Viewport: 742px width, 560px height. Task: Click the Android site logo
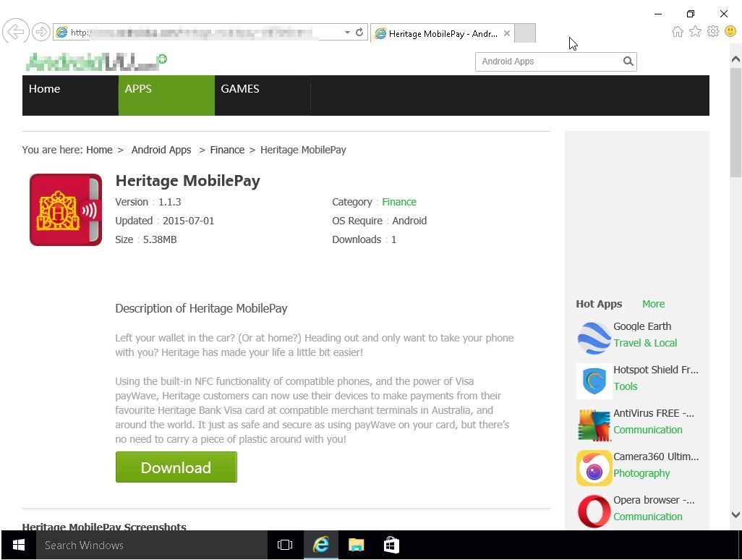click(x=96, y=62)
